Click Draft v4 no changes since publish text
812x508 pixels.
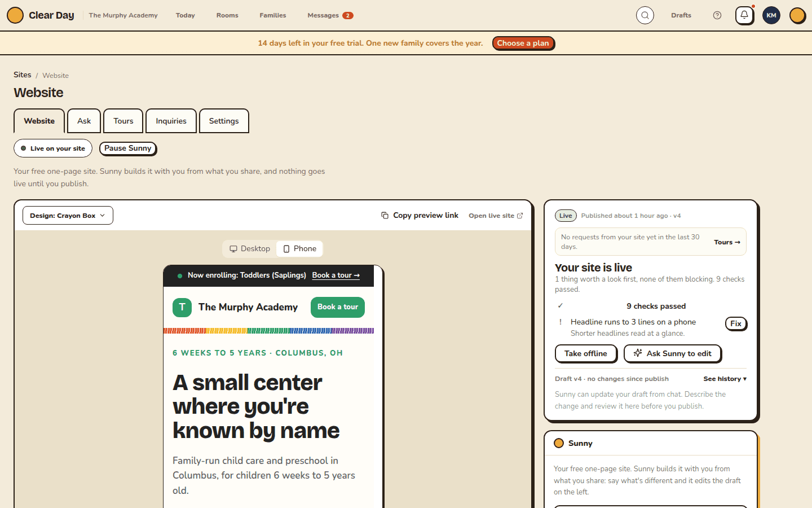pyautogui.click(x=612, y=379)
